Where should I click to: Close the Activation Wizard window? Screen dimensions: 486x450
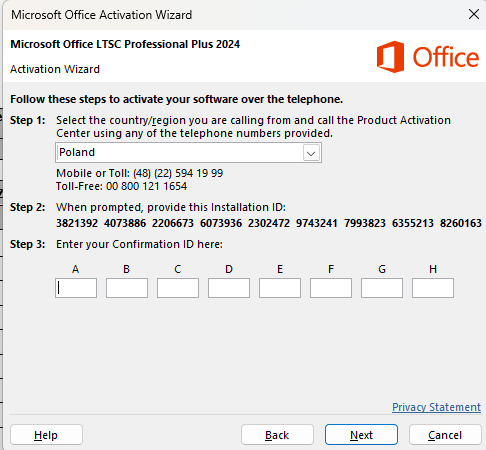[x=474, y=14]
